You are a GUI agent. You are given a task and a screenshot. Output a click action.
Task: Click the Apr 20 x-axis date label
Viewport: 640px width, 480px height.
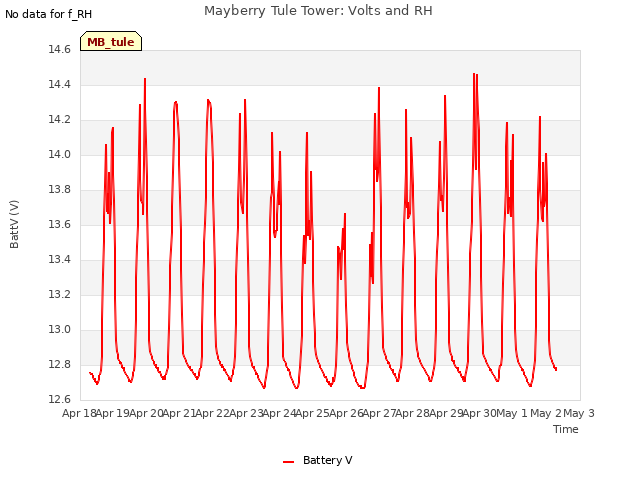(x=146, y=413)
